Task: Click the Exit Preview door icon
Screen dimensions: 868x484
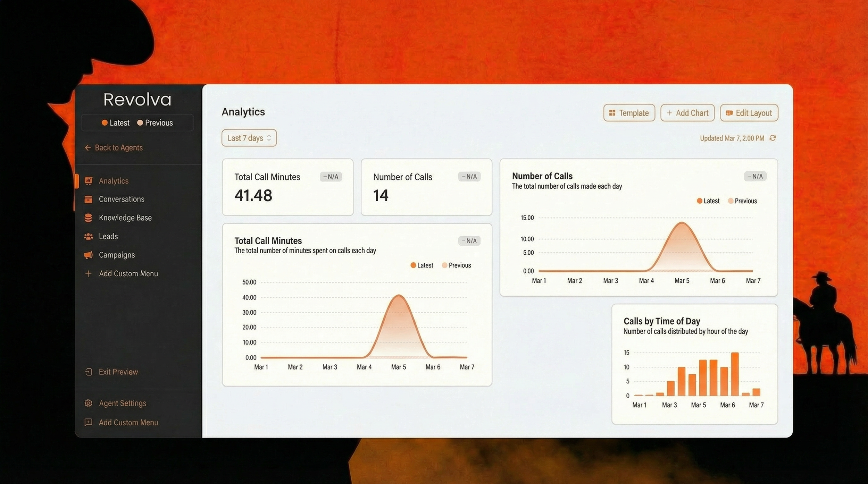Action: 89,372
